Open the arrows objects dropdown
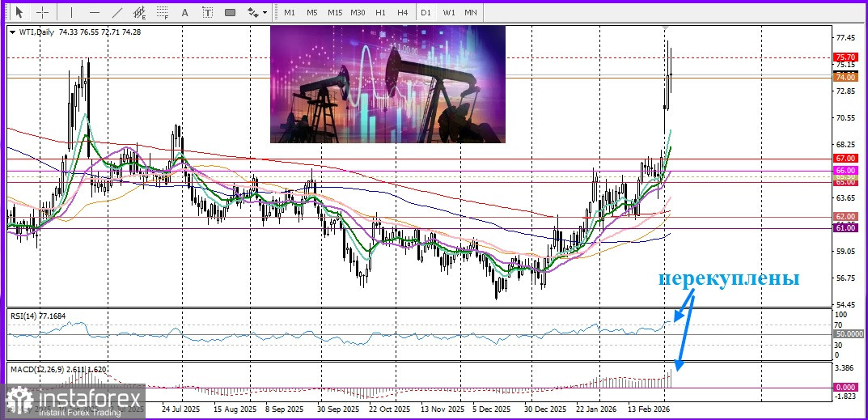 coord(257,12)
